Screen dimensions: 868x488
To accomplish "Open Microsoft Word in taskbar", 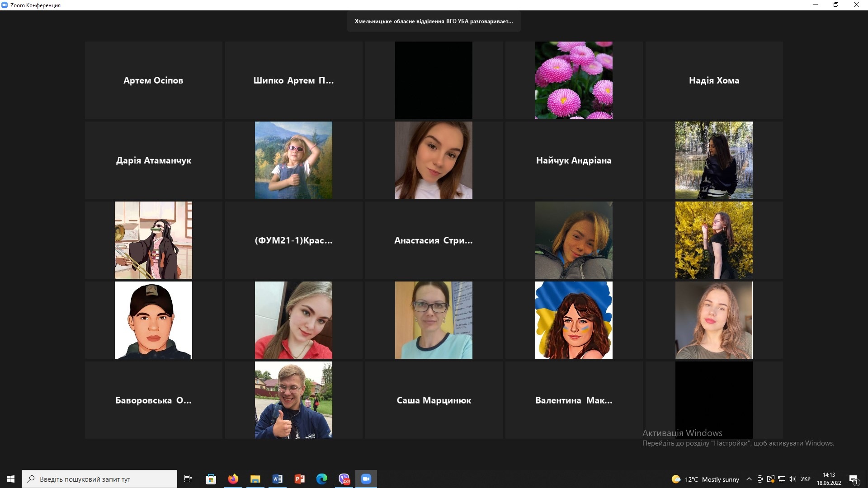I will click(277, 479).
